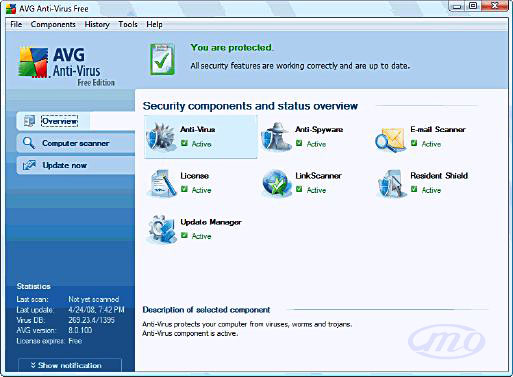Click the Computer scanner magnifier icon
The height and width of the screenshot is (377, 513).
(x=28, y=143)
